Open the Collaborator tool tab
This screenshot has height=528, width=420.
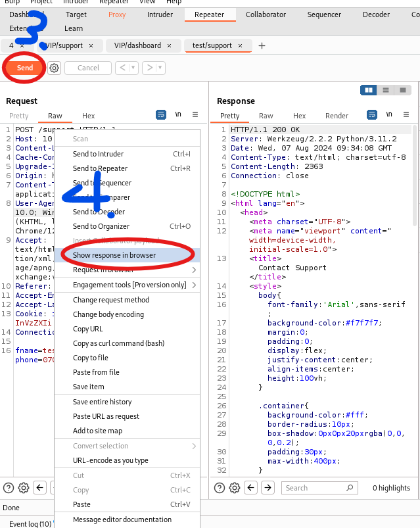tap(266, 15)
